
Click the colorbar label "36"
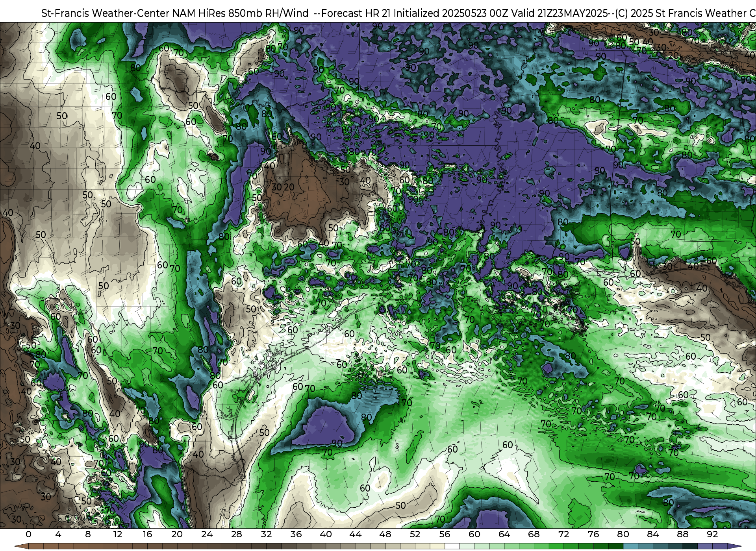pos(296,534)
